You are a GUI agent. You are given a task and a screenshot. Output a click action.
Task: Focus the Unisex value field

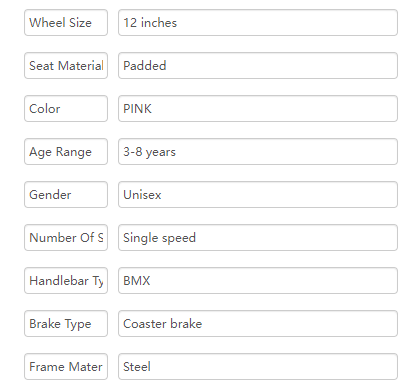click(x=258, y=195)
